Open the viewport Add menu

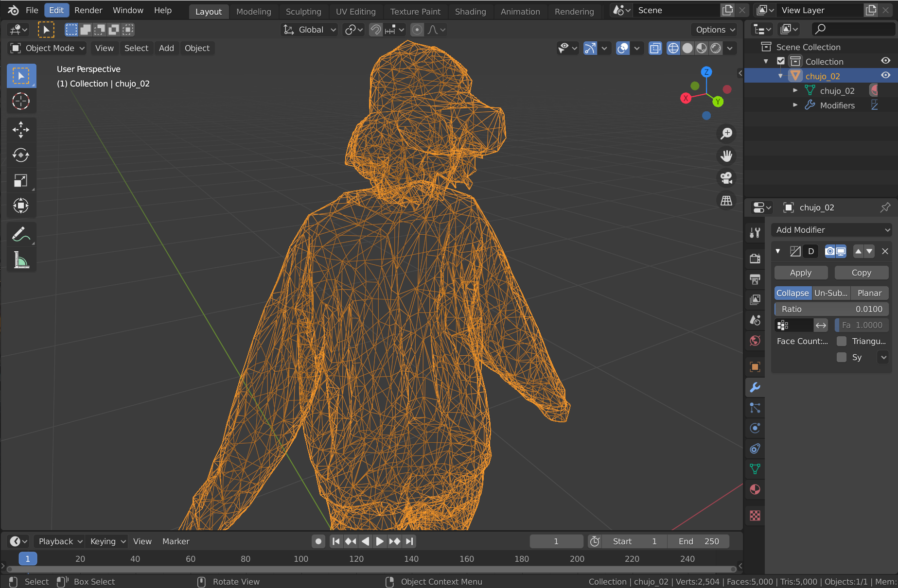point(166,48)
